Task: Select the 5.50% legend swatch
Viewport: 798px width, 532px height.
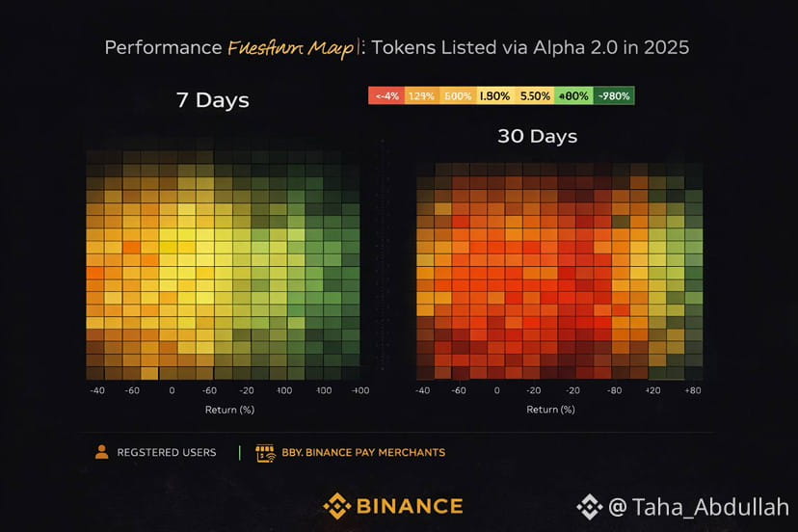Action: coord(534,95)
